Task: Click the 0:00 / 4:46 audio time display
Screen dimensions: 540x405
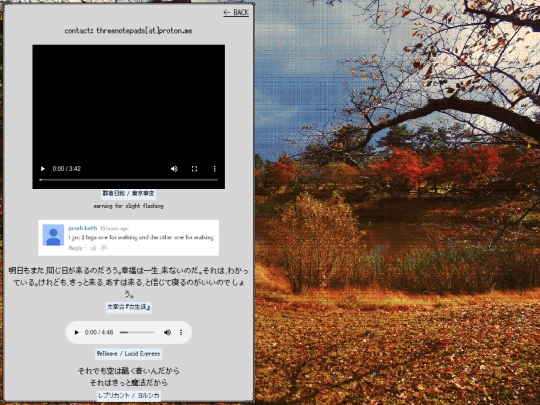Action: click(x=99, y=332)
